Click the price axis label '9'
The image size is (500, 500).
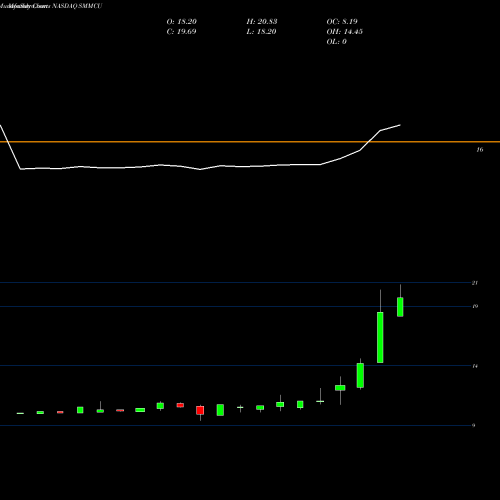click(473, 425)
